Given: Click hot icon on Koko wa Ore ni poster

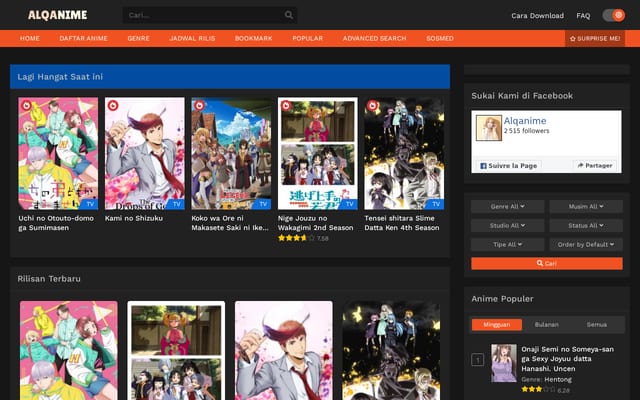Looking at the screenshot, I should pyautogui.click(x=200, y=106).
